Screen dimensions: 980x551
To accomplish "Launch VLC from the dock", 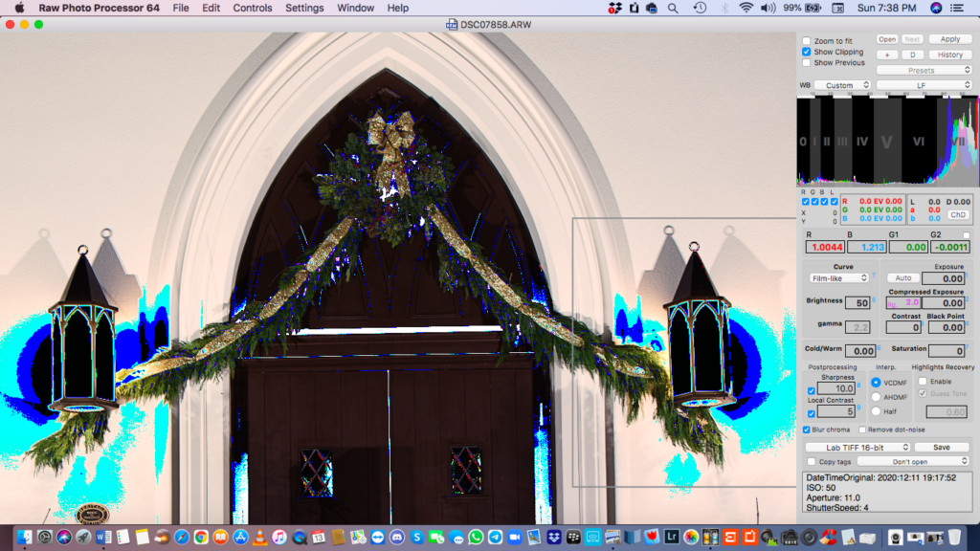I will 260,537.
